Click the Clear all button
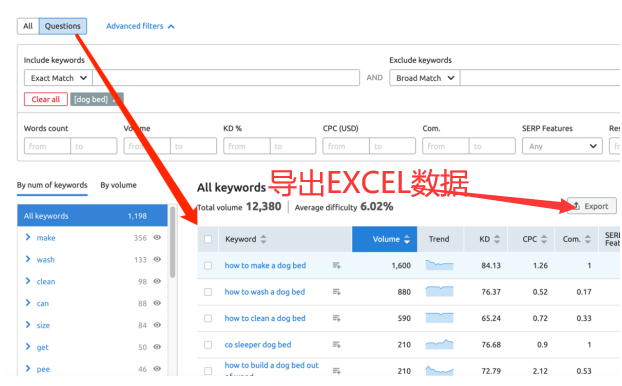 tap(46, 99)
